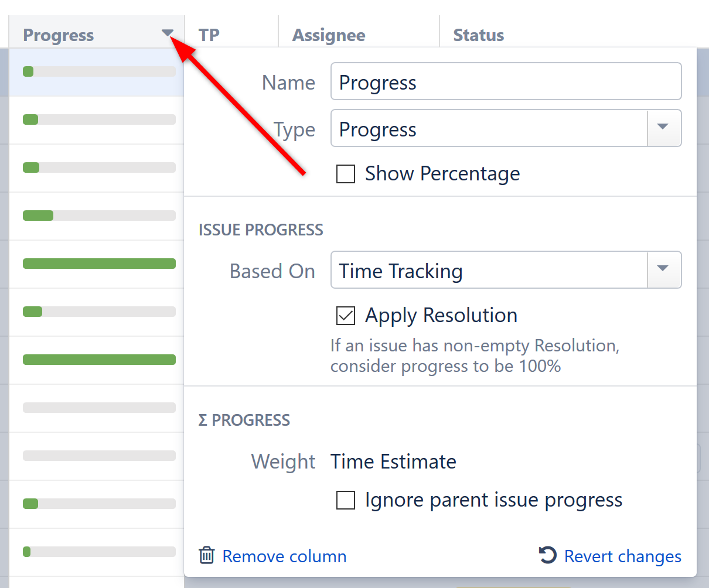Tick Ignore parent issue progress checkbox

(346, 501)
